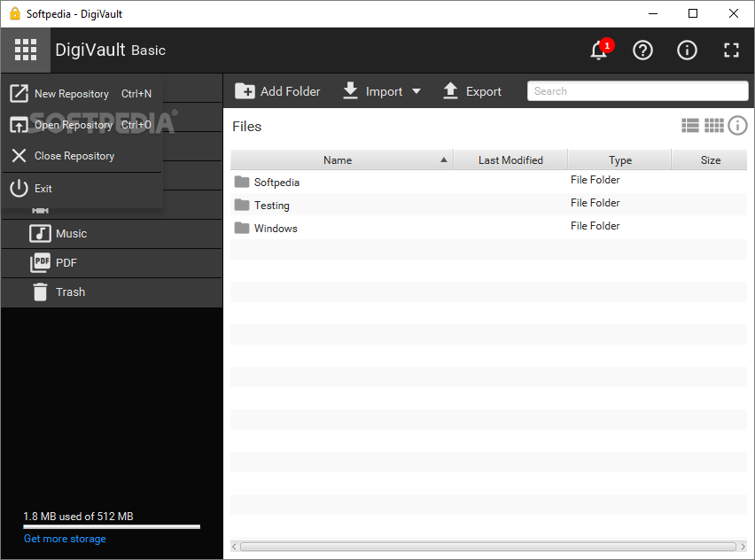Click the Ctrl+O shortcut label
This screenshot has height=560, width=755.
(x=136, y=125)
